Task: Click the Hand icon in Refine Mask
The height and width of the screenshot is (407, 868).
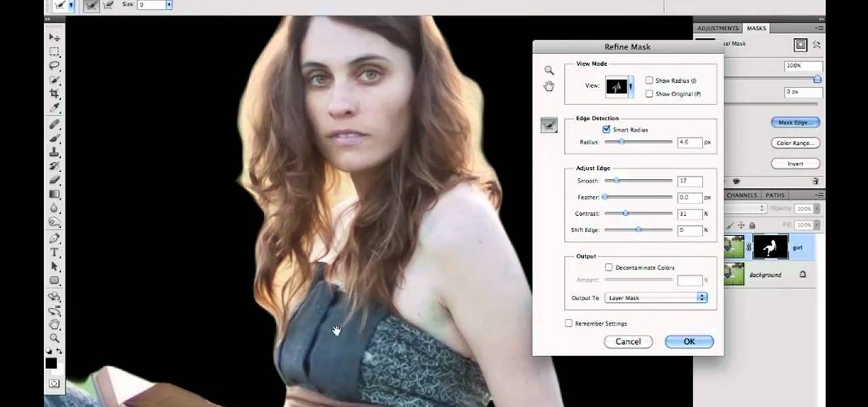Action: point(549,85)
